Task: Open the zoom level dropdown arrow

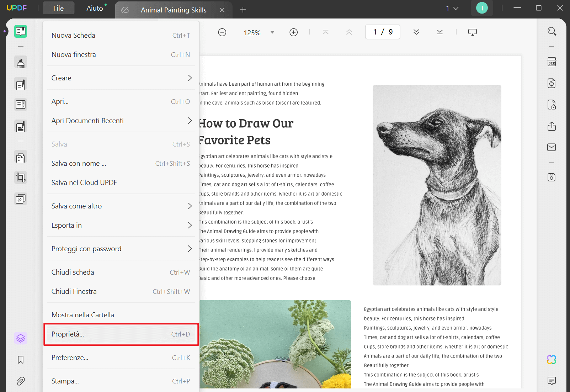Action: [272, 32]
